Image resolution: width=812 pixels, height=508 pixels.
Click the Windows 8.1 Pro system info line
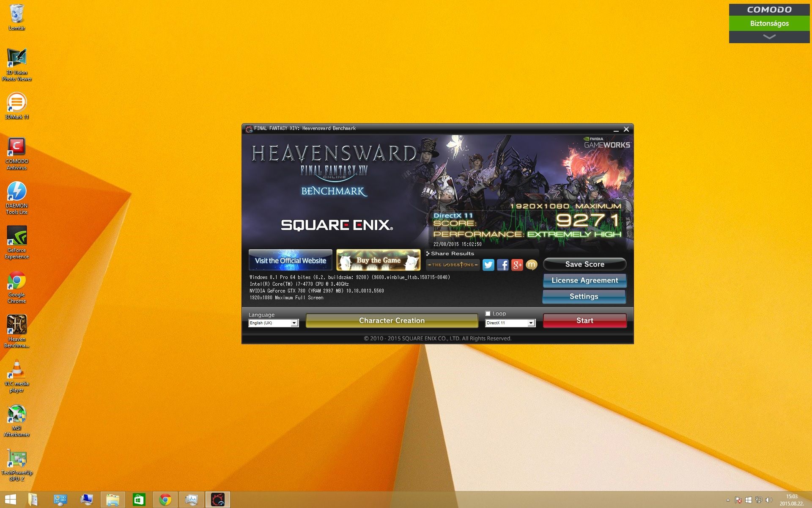click(x=350, y=277)
